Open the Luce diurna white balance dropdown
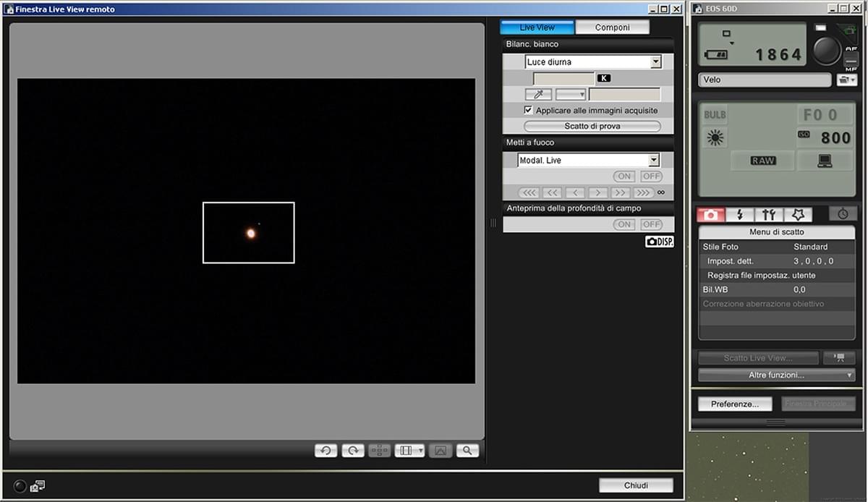The image size is (868, 502). (655, 62)
